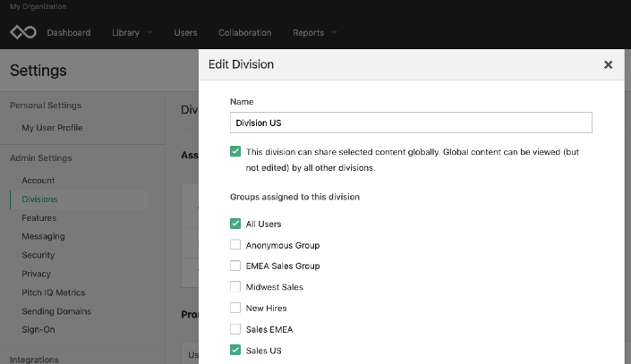The image size is (631, 364).
Task: Uncheck the All Users group
Action: [235, 224]
